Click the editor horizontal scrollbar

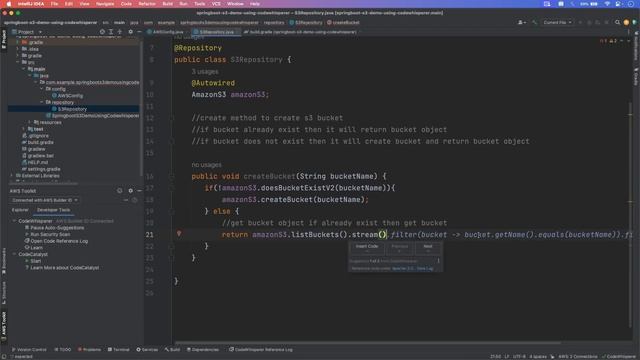pyautogui.click(x=367, y=343)
